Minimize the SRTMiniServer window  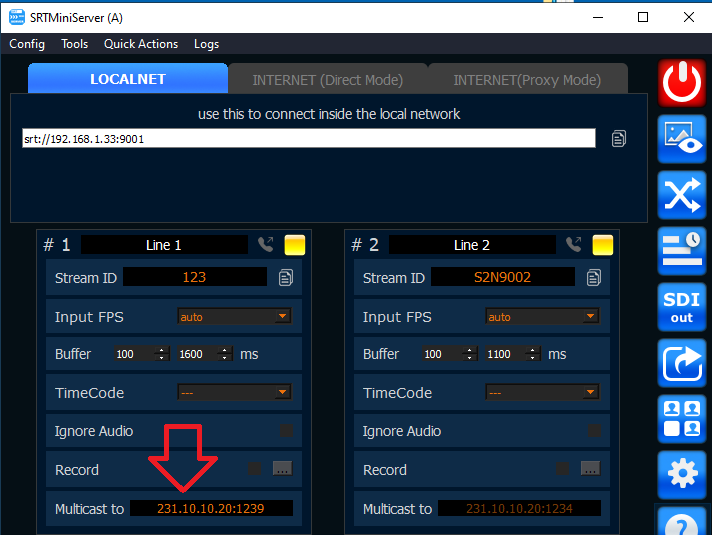598,17
